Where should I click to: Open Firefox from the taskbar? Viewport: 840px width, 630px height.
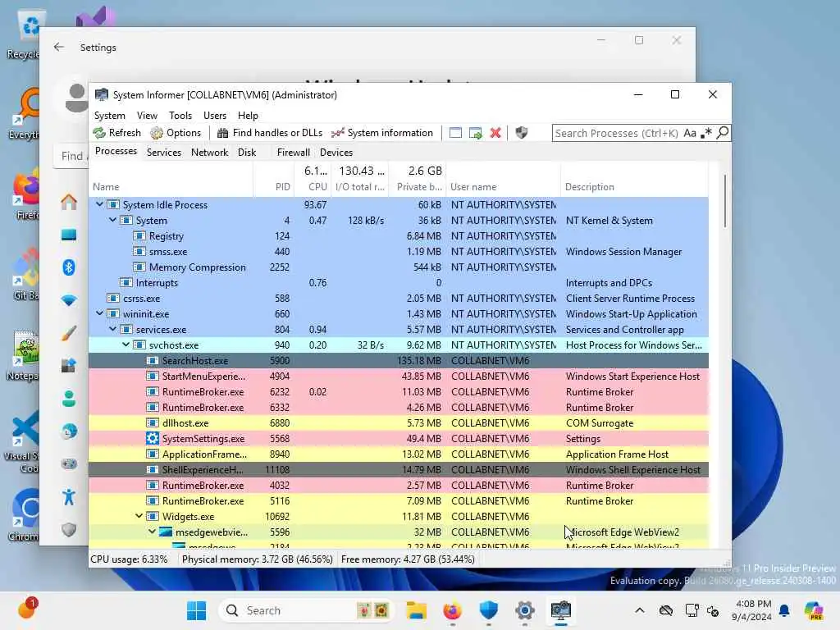452,610
